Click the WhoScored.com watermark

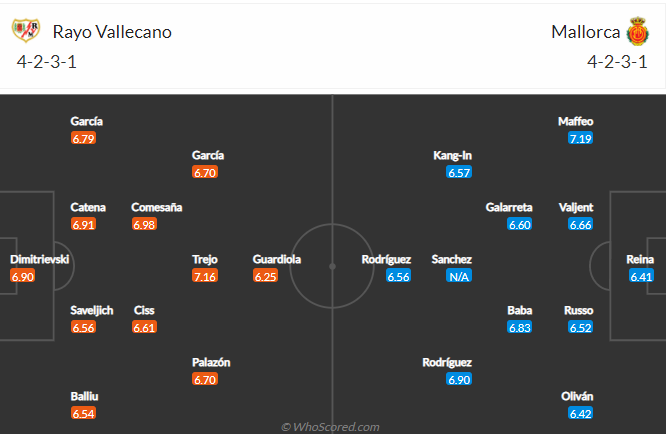pos(330,427)
